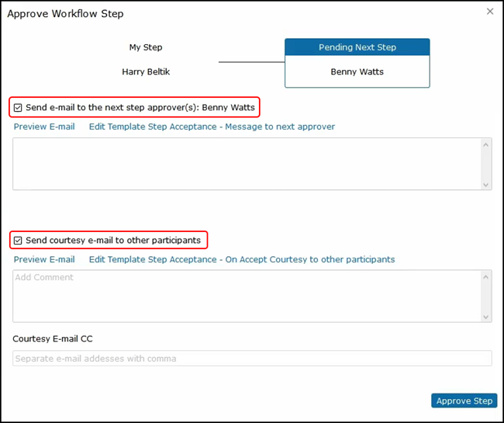
Task: Click scroll down arrow in Add Comment box
Action: tap(486, 316)
